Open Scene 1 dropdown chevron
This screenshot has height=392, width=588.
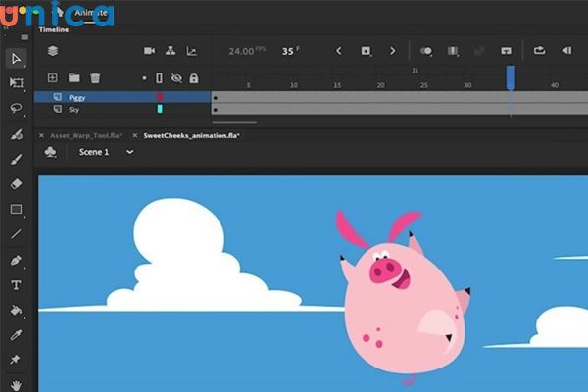tap(129, 152)
